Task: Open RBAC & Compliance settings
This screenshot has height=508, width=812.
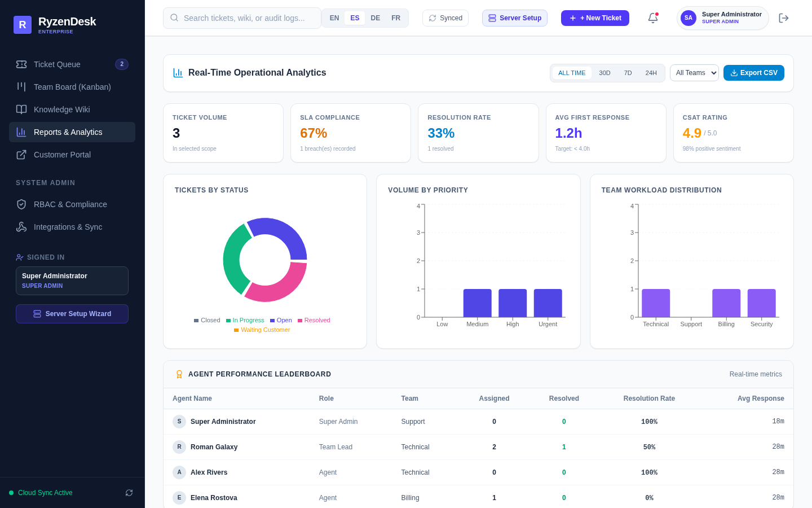Action: click(x=72, y=204)
